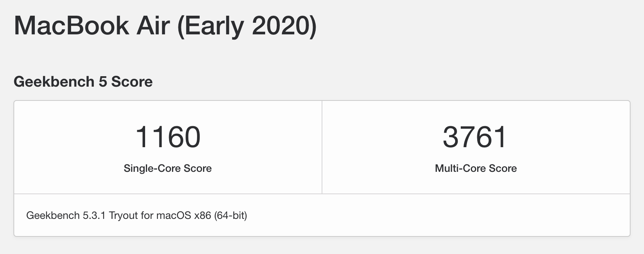Viewport: 644px width, 254px height.
Task: Click the x86 text in footer
Action: 203,216
